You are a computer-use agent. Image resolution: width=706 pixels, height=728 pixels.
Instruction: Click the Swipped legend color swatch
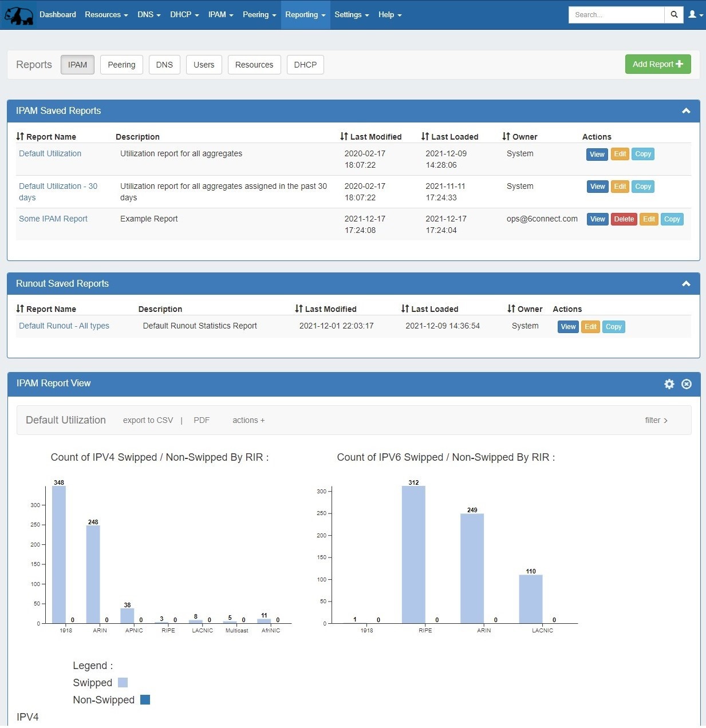tap(123, 683)
